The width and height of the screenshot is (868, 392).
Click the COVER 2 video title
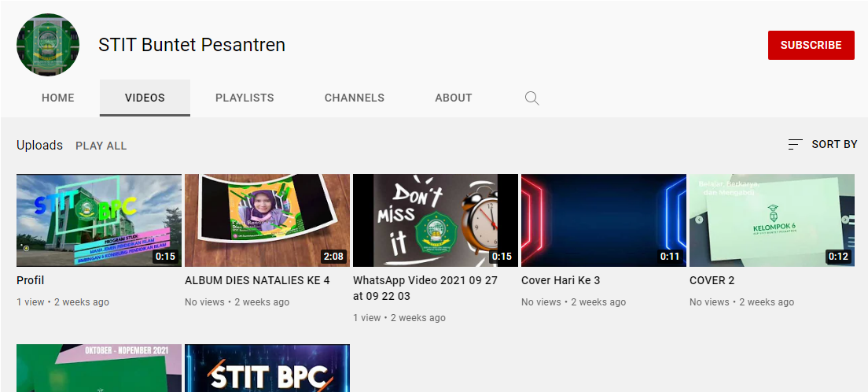coord(712,280)
